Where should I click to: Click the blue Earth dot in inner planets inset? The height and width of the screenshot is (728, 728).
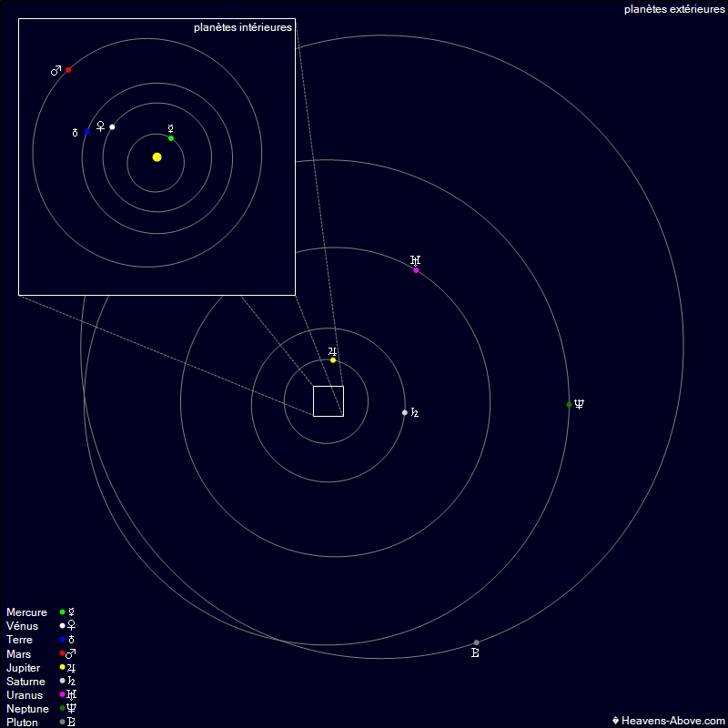86,132
